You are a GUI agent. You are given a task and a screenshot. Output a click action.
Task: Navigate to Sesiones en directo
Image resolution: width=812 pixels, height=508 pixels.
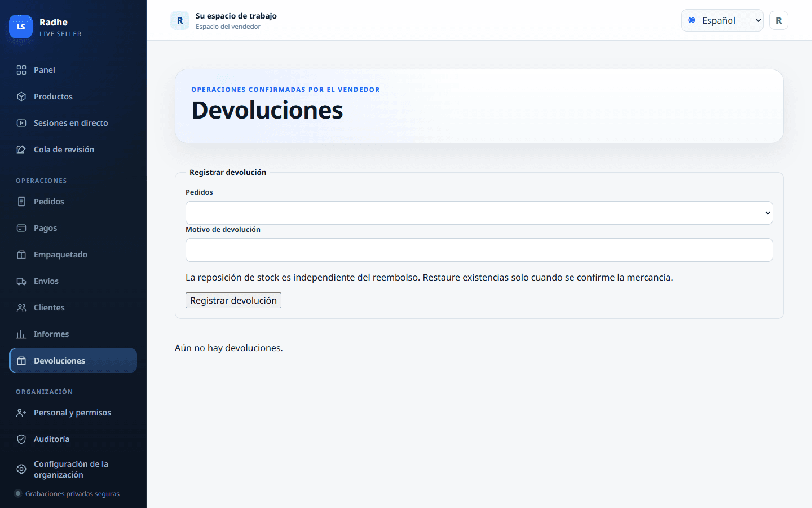tap(73, 123)
